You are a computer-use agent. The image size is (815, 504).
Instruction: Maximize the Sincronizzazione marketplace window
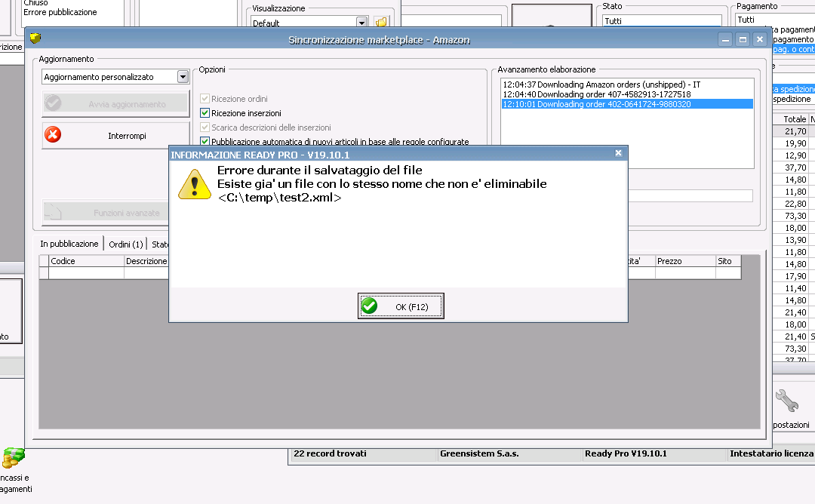(x=743, y=39)
